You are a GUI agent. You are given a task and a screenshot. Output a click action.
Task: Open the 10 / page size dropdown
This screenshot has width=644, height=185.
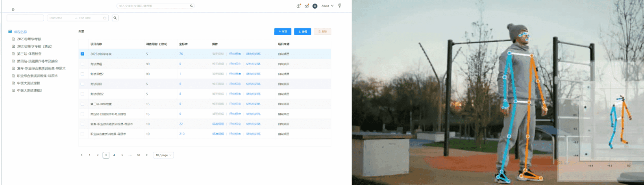[x=163, y=155]
